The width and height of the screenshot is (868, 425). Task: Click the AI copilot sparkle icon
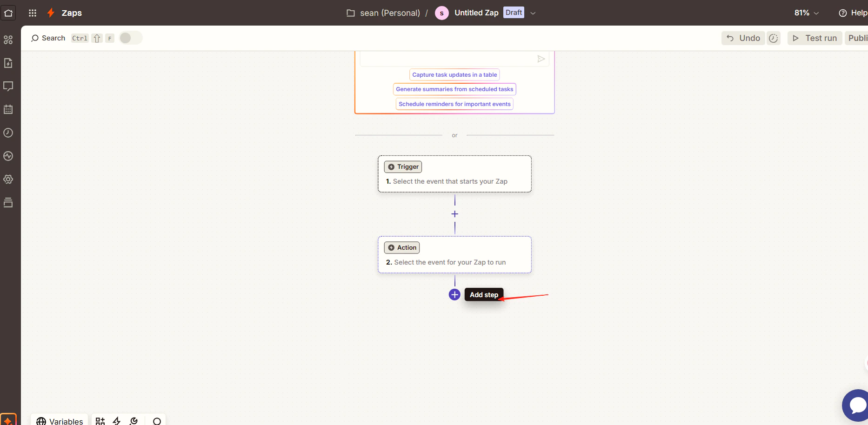coord(8,419)
